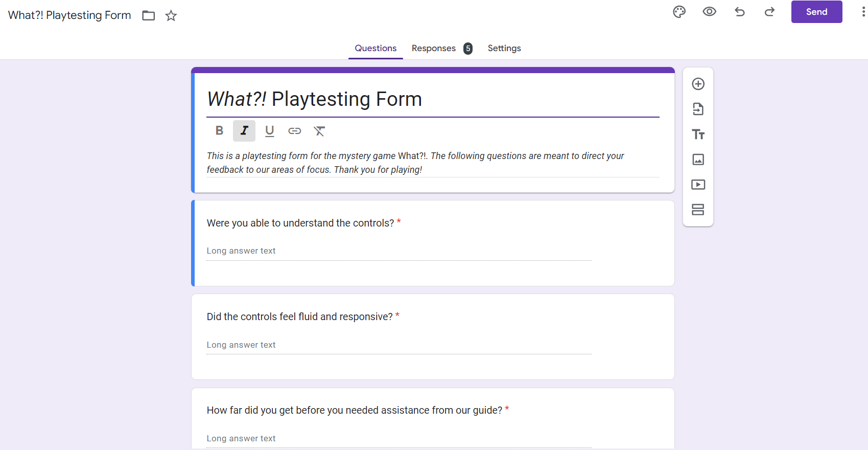This screenshot has width=868, height=450.
Task: Toggle bold formatting on title
Action: [x=219, y=131]
